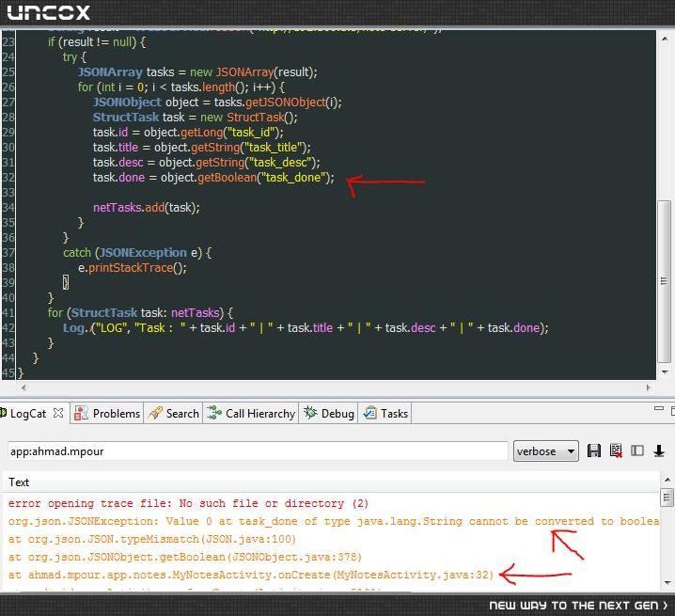Click the Log call on line 42

click(306, 328)
